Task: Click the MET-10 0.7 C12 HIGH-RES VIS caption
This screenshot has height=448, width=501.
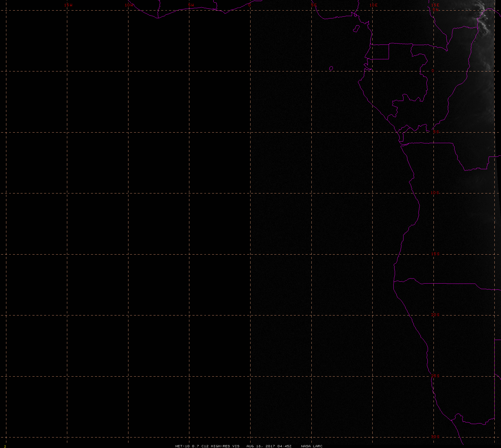Action: (x=207, y=446)
